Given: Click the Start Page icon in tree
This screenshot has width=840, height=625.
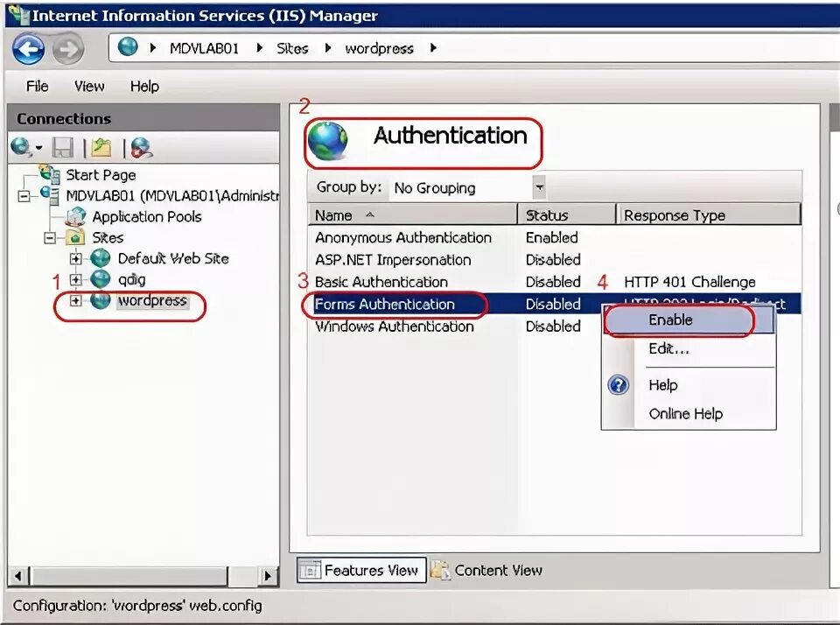Looking at the screenshot, I should click(x=51, y=173).
